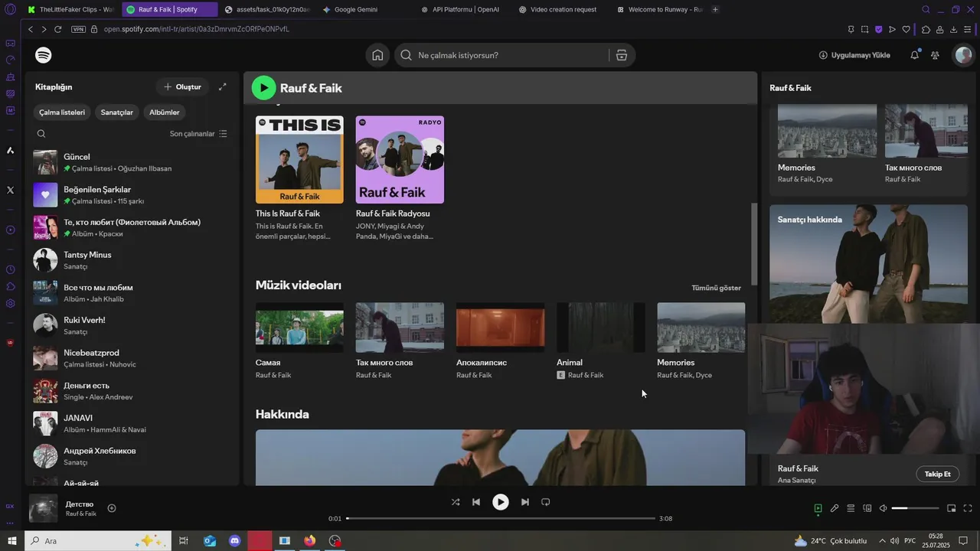This screenshot has height=551, width=980.
Task: Open the Nicebeatzprod playlist
Action: click(x=132, y=358)
